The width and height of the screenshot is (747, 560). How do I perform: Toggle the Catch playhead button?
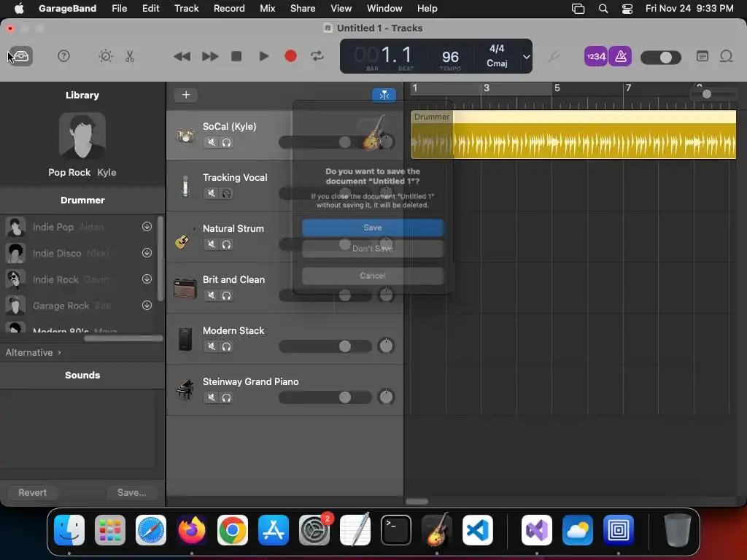(x=384, y=96)
